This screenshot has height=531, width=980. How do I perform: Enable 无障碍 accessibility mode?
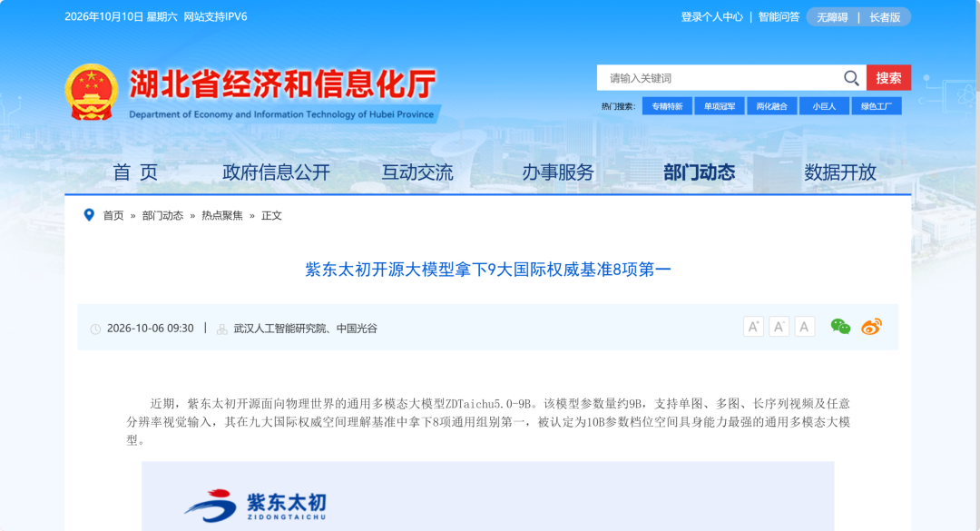[x=832, y=17]
